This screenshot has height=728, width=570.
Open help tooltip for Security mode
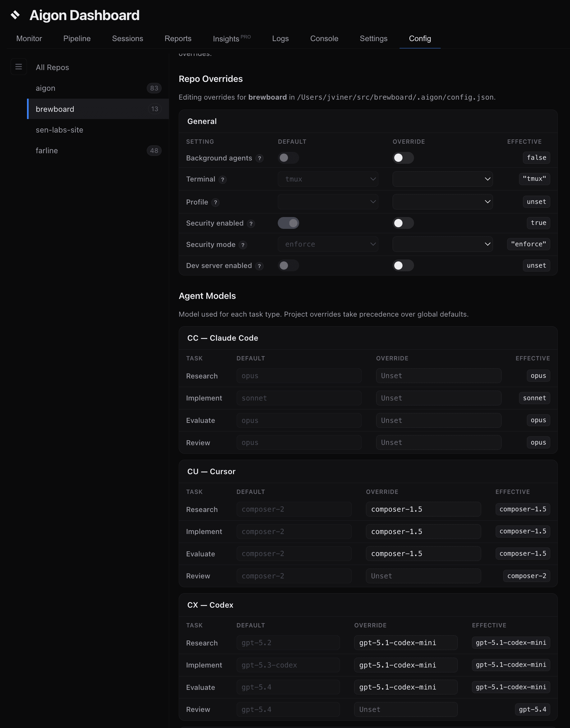tap(243, 245)
